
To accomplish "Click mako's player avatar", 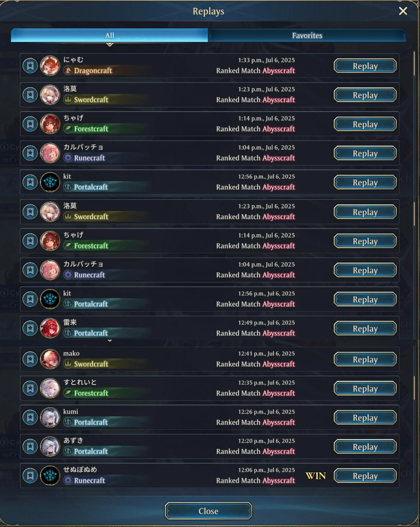I will [x=50, y=359].
